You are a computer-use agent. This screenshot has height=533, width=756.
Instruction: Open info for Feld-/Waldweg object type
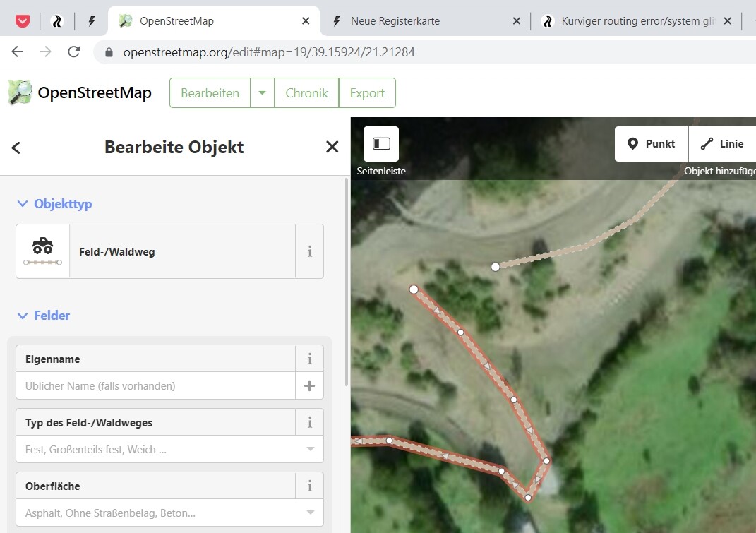click(309, 251)
